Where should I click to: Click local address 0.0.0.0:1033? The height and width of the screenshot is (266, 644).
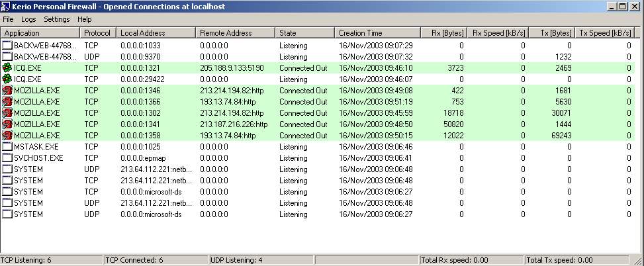140,46
